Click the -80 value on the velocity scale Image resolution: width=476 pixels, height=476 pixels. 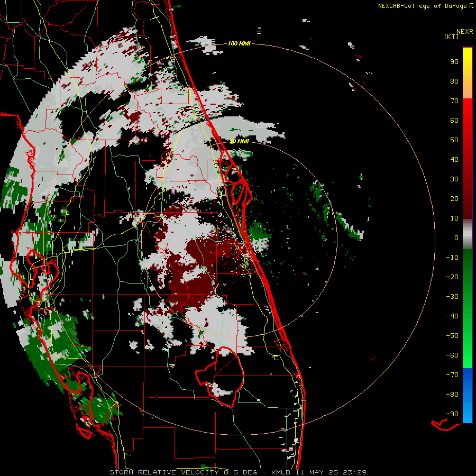click(452, 395)
